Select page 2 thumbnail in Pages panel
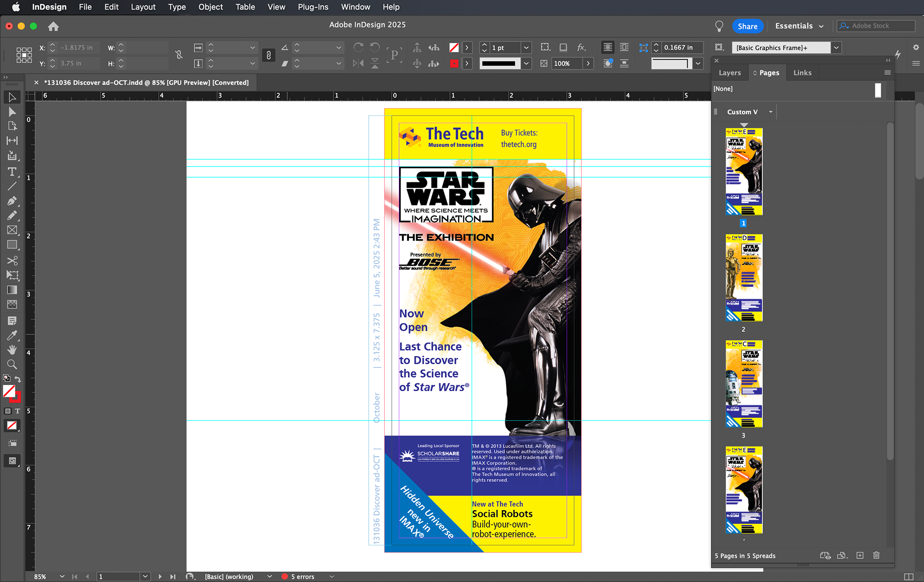The width and height of the screenshot is (924, 582). tap(744, 278)
